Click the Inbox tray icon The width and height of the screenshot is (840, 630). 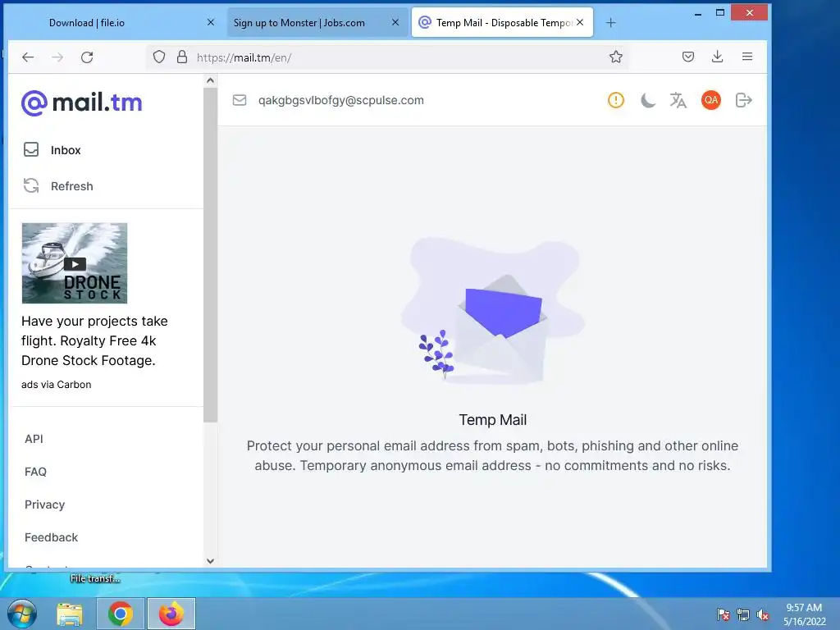coord(31,149)
